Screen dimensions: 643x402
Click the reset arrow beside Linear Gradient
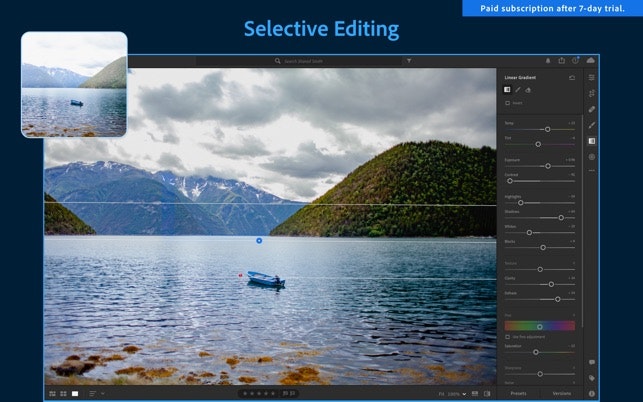point(572,78)
